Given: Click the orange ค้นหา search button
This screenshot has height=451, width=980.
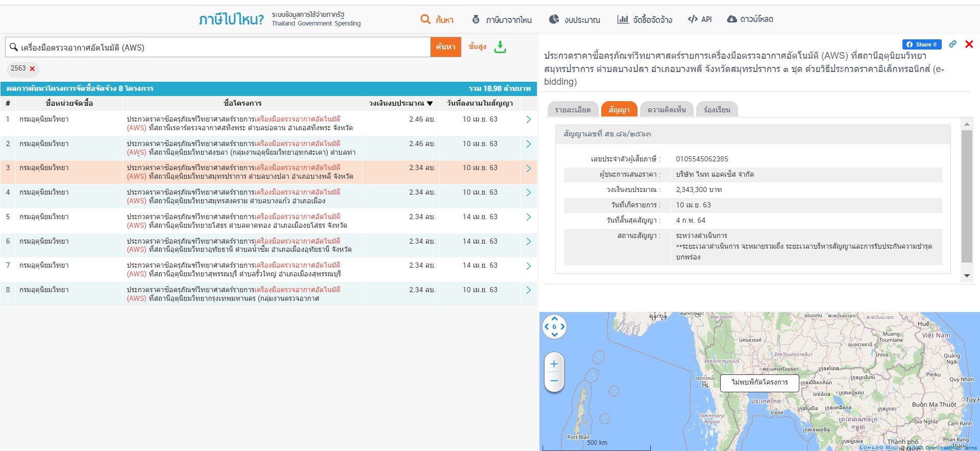Looking at the screenshot, I should 446,47.
